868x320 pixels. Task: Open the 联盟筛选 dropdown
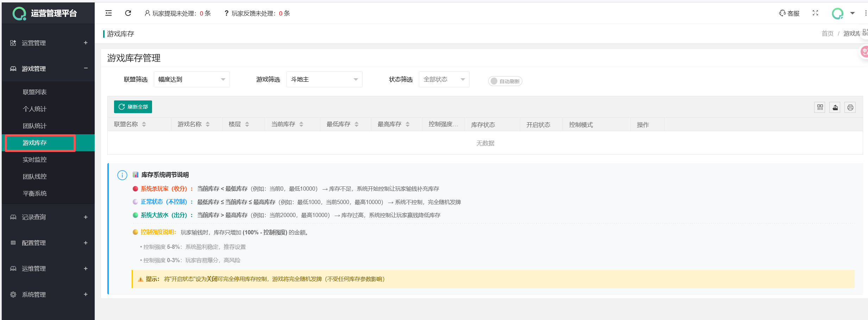pos(191,79)
